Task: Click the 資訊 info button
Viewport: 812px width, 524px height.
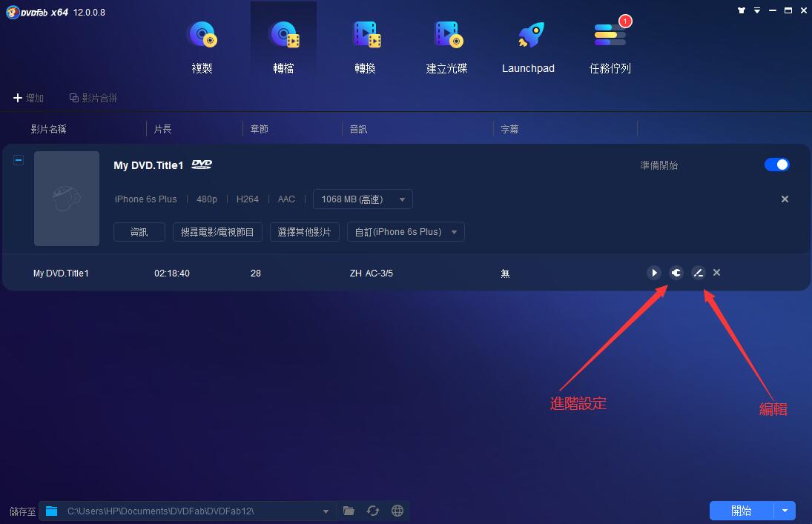Action: pos(139,232)
